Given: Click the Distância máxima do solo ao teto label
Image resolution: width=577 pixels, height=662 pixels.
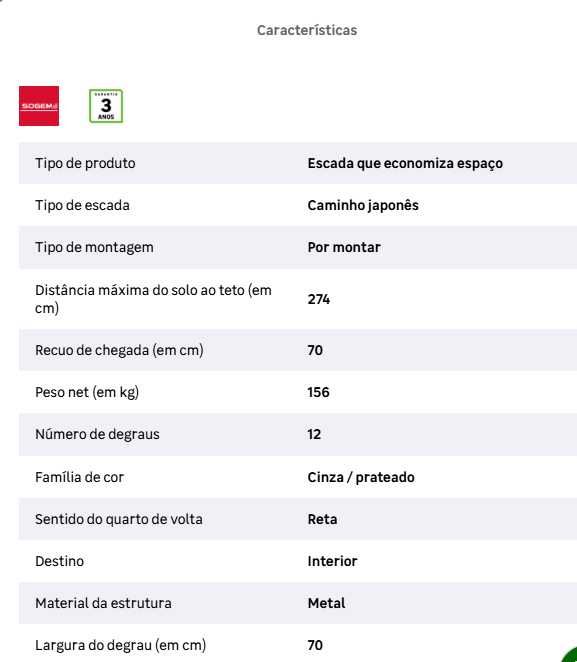Looking at the screenshot, I should coord(153,299).
